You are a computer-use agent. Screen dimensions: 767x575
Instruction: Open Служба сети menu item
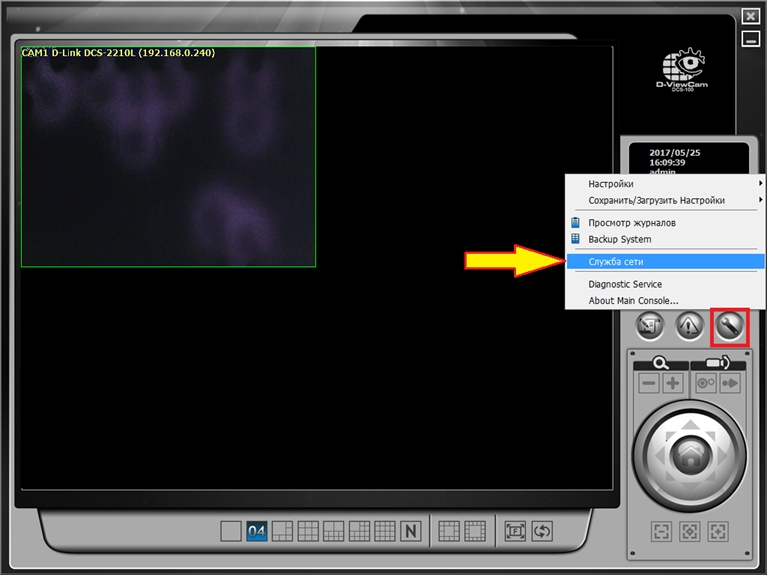tap(616, 261)
